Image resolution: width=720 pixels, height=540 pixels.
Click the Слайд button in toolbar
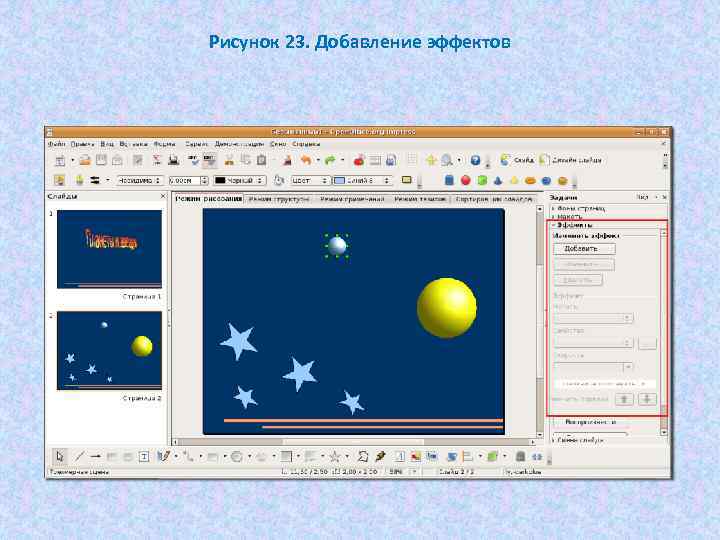point(517,160)
